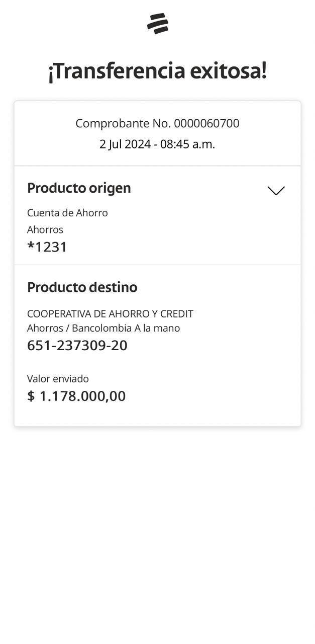Click the Bancolombia logo at the top

(157, 24)
